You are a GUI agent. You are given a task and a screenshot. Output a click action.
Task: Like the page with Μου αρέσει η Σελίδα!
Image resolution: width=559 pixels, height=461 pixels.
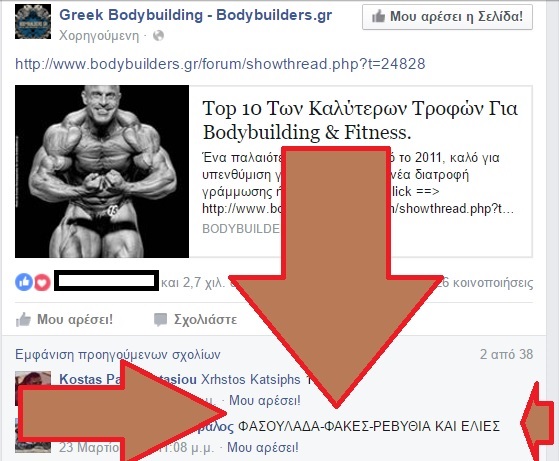click(x=447, y=17)
